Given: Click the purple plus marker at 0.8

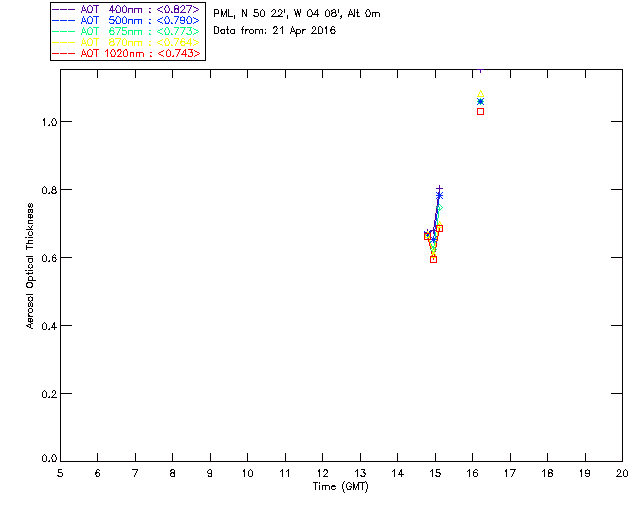Looking at the screenshot, I should 439,189.
